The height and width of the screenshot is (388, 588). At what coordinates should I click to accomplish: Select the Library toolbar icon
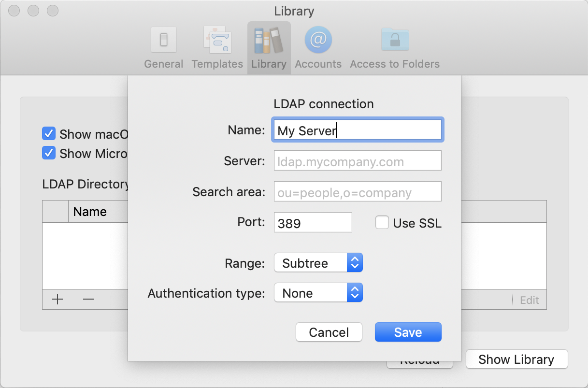pyautogui.click(x=269, y=47)
